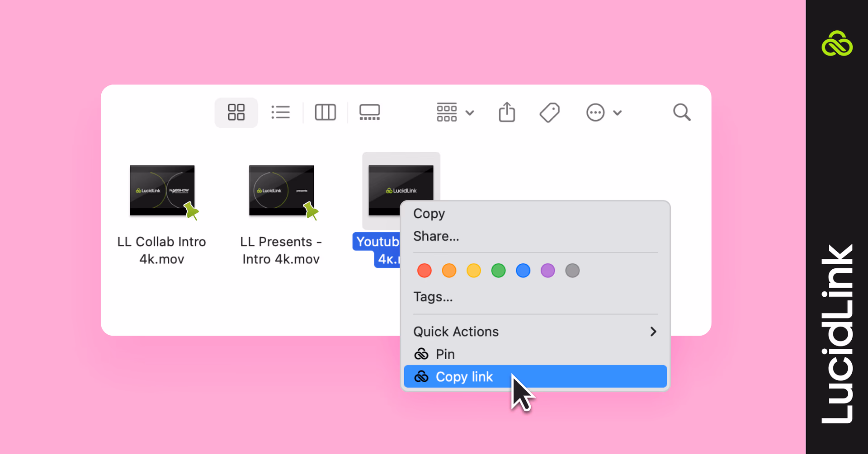This screenshot has height=454, width=868.
Task: Select the LucidLink Pin menu icon
Action: [421, 354]
